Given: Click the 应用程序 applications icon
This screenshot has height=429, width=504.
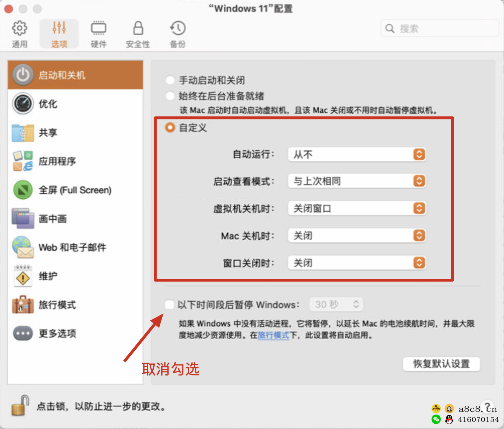Looking at the screenshot, I should pos(23,161).
